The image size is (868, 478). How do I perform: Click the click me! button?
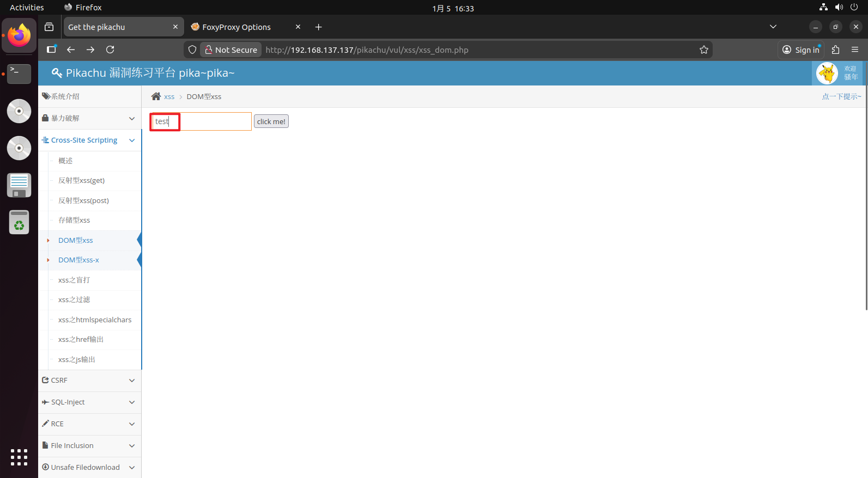click(271, 121)
